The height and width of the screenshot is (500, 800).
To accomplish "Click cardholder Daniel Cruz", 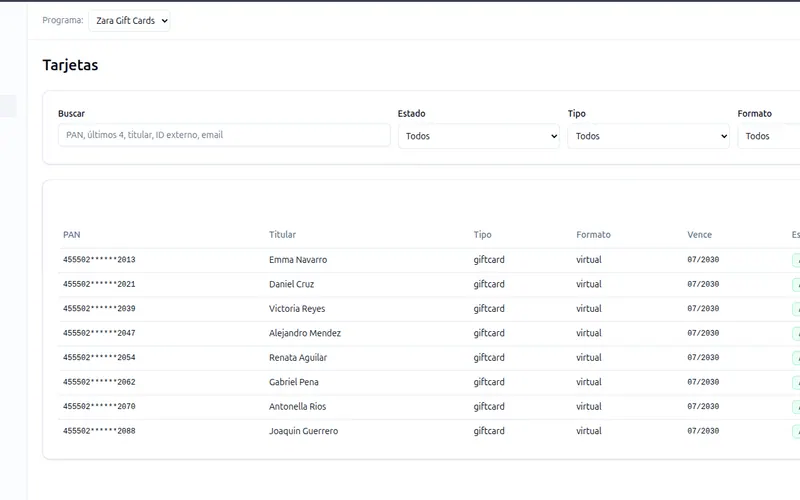I will [291, 284].
